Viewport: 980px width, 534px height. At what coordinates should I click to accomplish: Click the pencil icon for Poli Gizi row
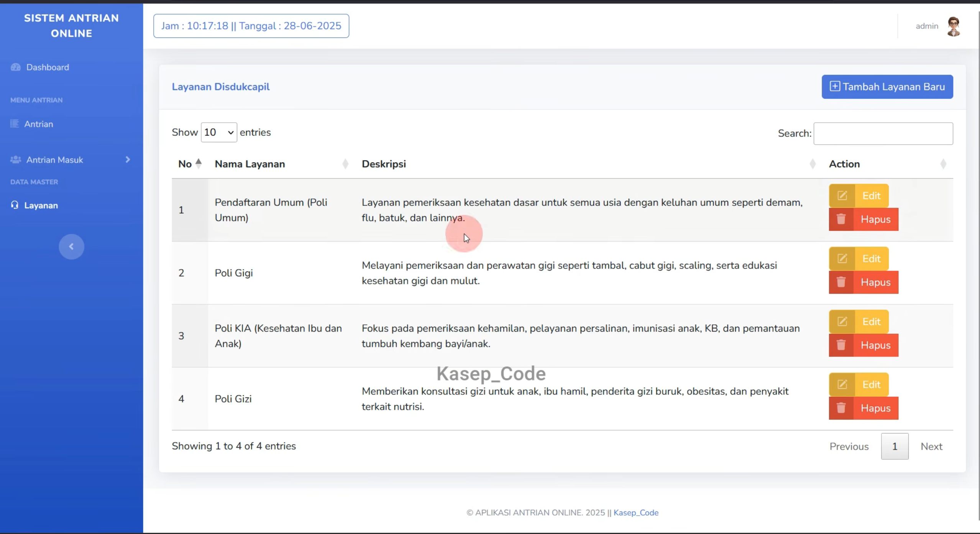coord(842,384)
